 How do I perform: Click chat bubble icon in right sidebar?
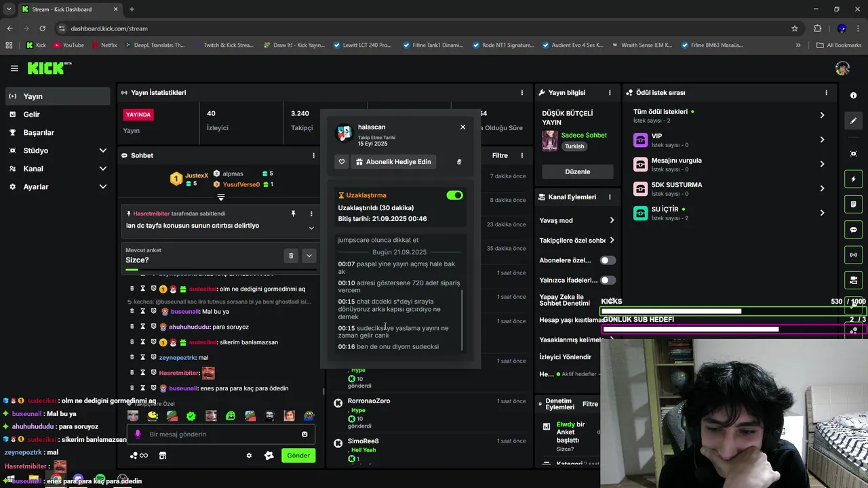pos(853,230)
